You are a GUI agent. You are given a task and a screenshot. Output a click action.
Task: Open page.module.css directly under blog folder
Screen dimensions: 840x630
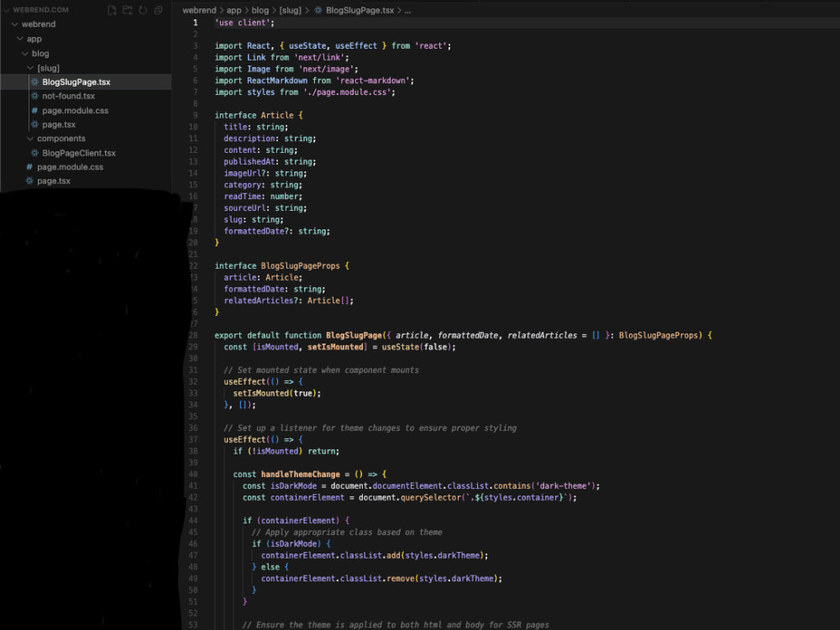71,166
